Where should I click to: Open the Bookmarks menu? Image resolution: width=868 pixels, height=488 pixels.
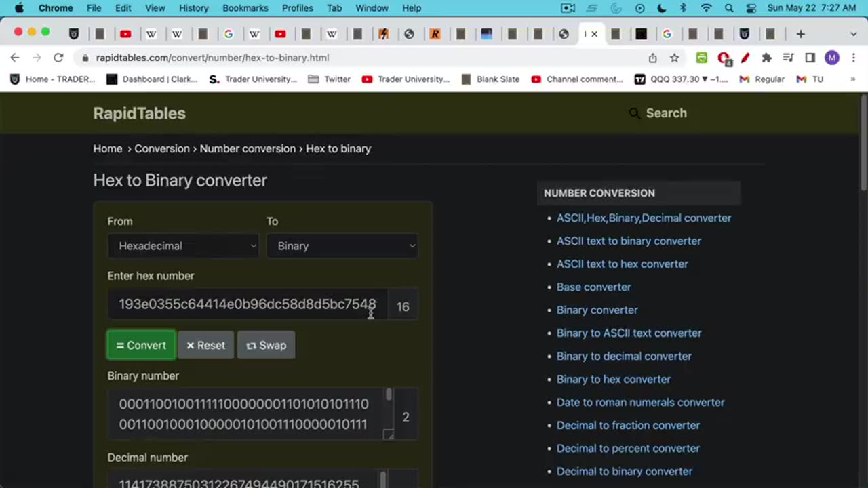point(245,8)
